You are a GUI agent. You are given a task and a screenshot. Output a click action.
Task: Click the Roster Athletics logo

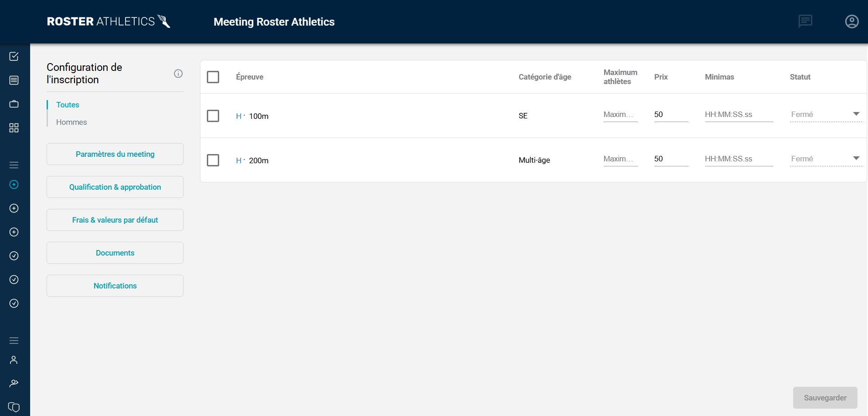[x=109, y=21]
